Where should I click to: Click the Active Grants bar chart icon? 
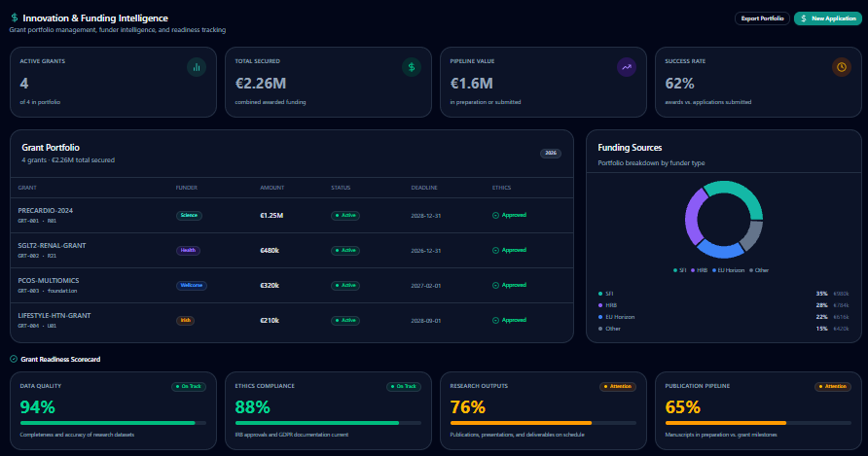[x=197, y=67]
